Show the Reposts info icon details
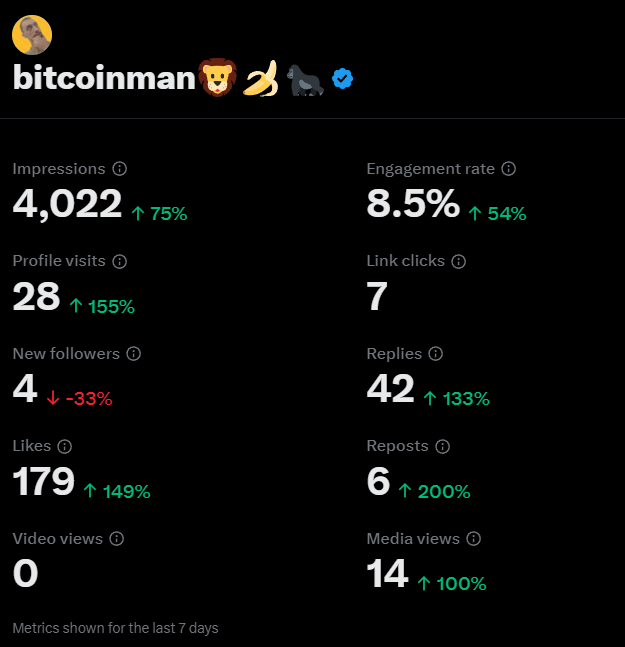Screen dimensions: 625x647 pyautogui.click(x=442, y=446)
